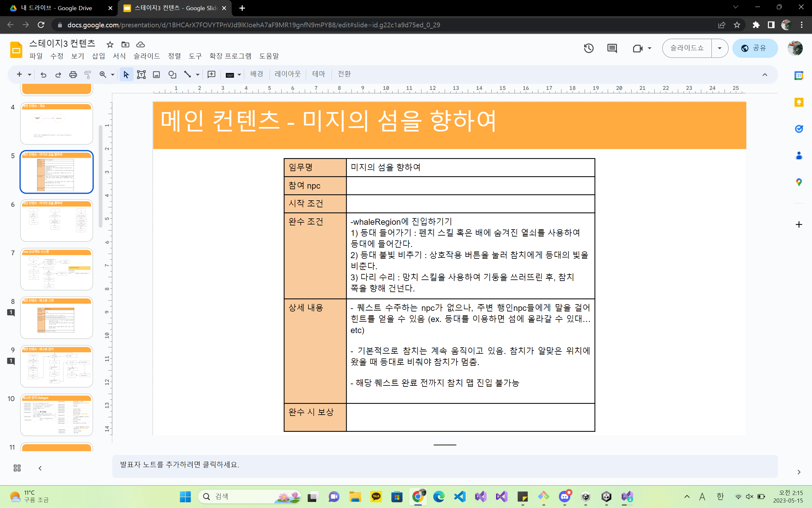
Task: Expand new slide layout dropdown arrow
Action: [x=29, y=75]
